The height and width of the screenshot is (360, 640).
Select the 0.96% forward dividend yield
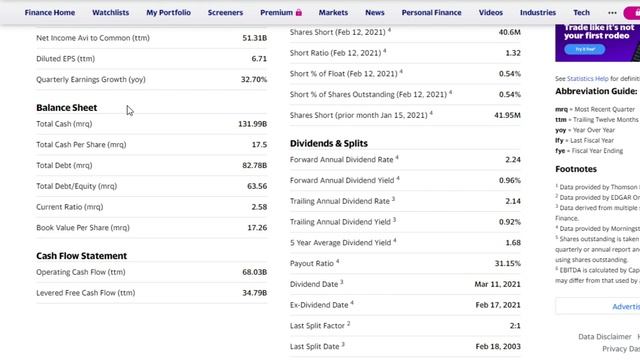coord(510,180)
